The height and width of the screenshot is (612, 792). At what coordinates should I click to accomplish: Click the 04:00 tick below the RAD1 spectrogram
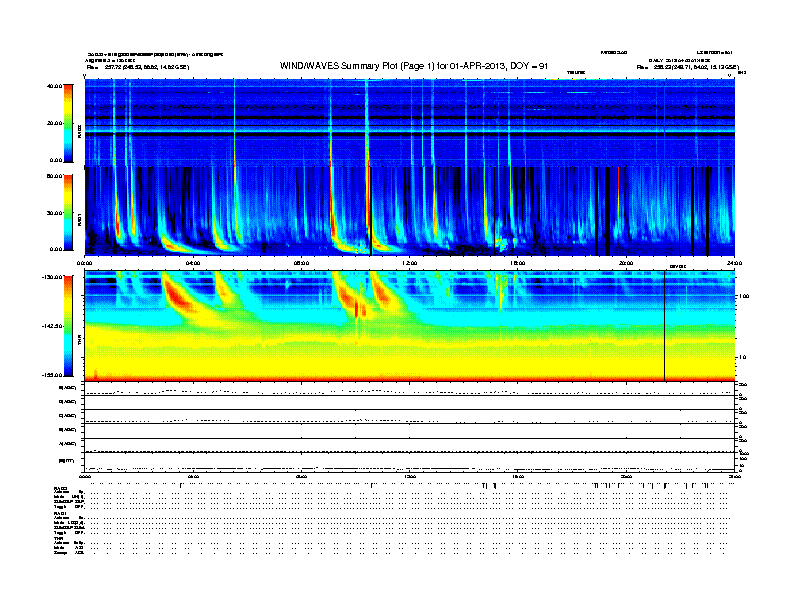(x=193, y=263)
